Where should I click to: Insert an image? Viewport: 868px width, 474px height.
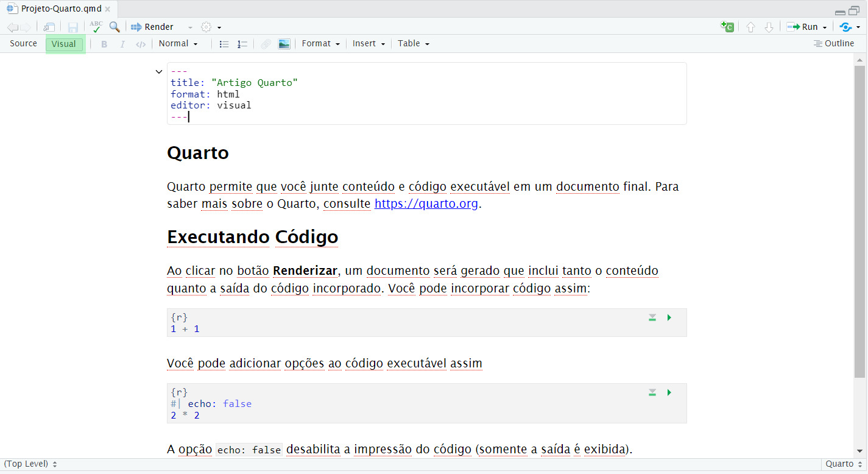click(x=284, y=44)
